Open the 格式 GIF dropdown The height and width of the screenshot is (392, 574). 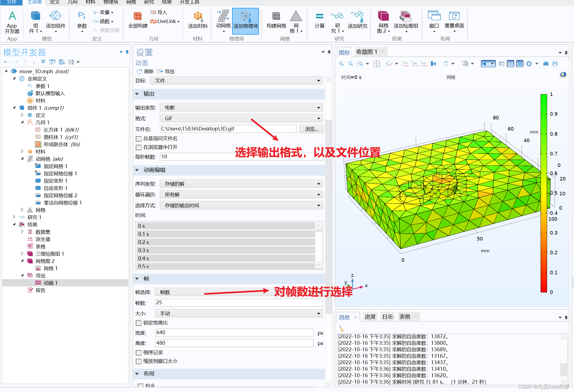click(x=241, y=119)
